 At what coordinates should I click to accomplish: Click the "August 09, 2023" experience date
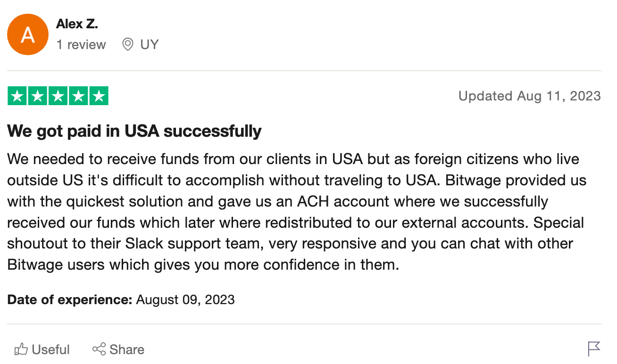185,300
